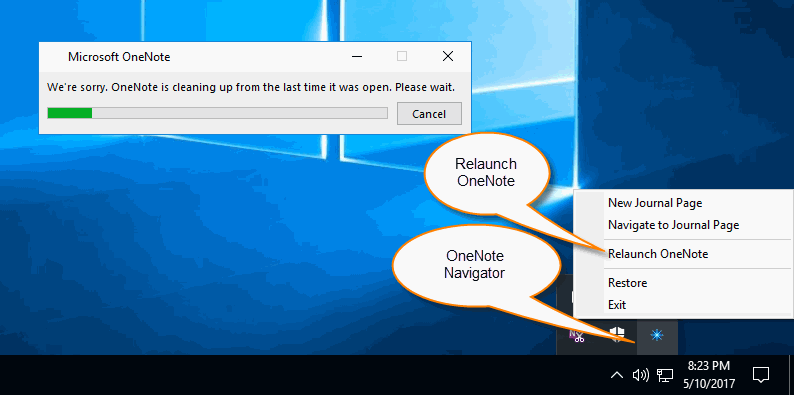
Task: Select New Journal Page from the menu
Action: tap(655, 203)
